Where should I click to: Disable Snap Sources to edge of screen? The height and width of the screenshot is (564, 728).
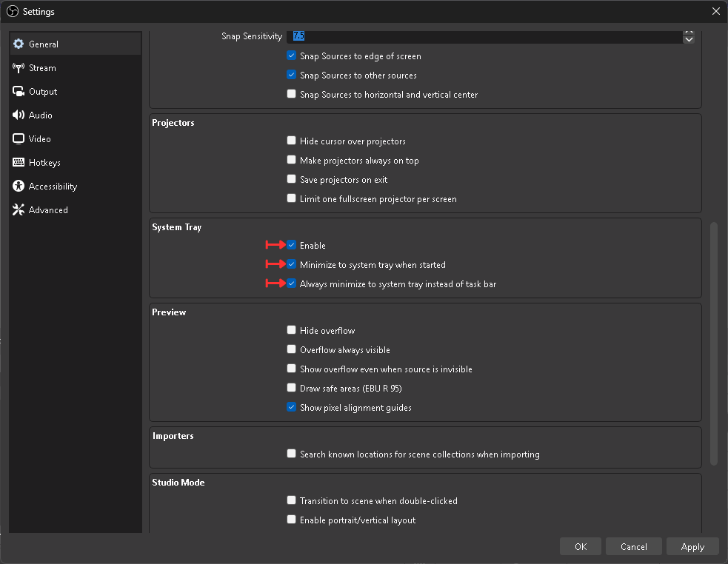tap(292, 56)
